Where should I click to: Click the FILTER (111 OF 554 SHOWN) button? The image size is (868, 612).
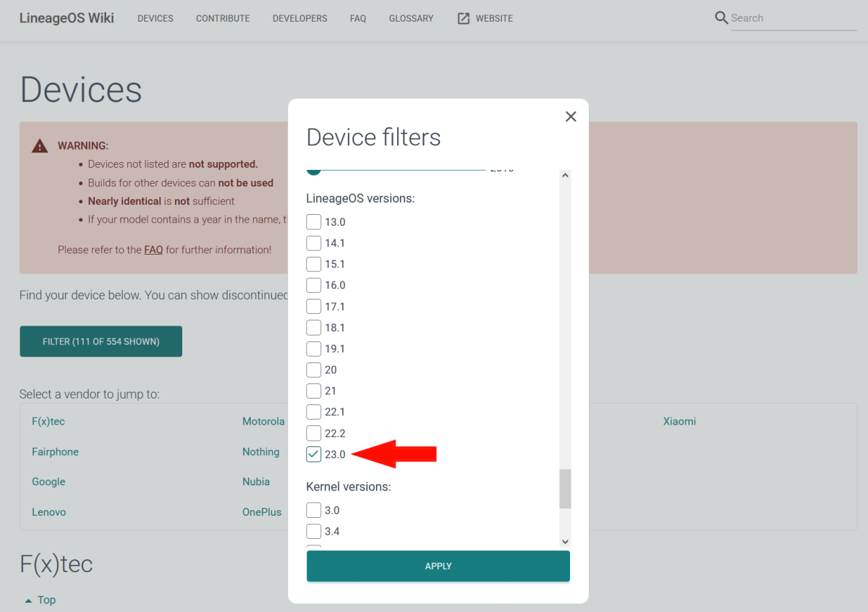[x=101, y=341]
